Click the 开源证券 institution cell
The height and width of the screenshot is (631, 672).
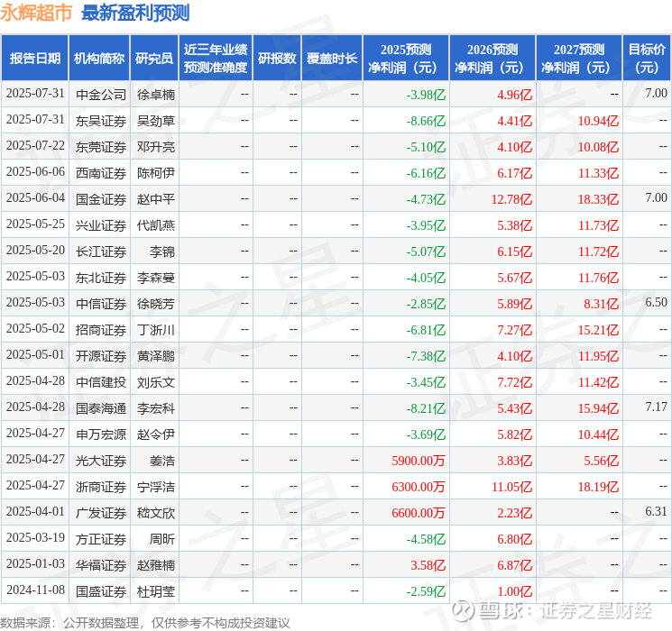(x=101, y=356)
